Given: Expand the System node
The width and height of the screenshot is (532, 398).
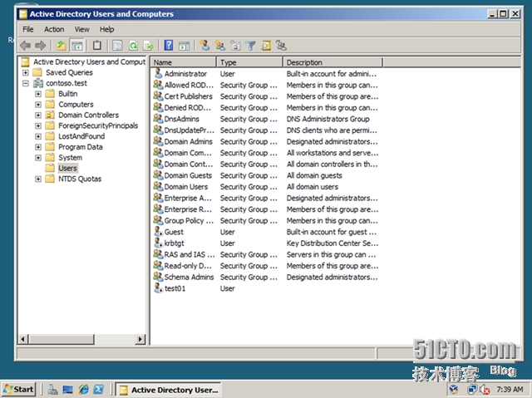Looking at the screenshot, I should click(x=38, y=158).
